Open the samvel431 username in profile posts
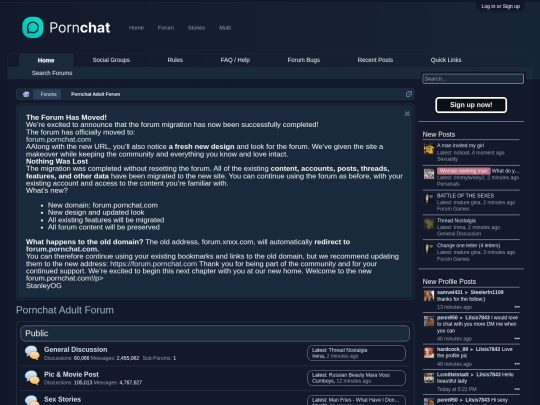 pos(449,292)
